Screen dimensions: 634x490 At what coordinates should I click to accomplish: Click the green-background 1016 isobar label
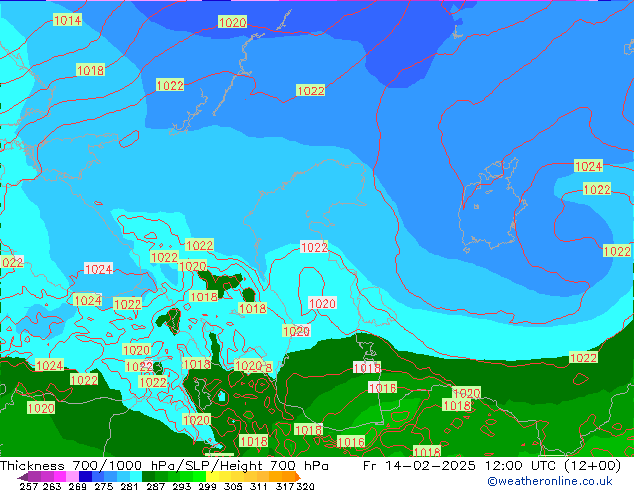pyautogui.click(x=351, y=442)
